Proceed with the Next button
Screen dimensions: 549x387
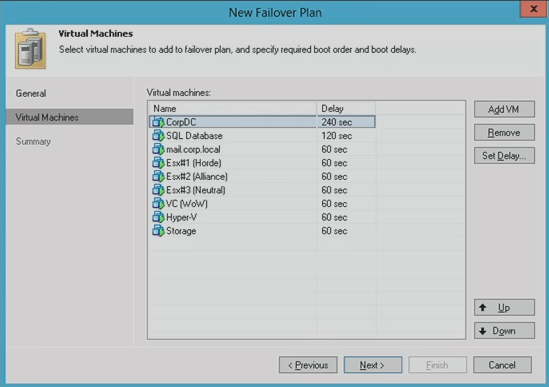tap(373, 365)
